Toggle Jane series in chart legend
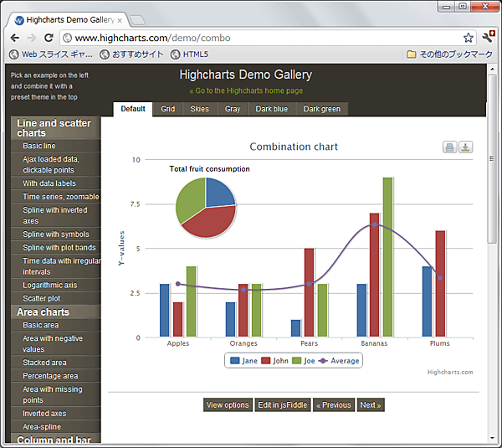Screen dimensions: 502x448 coord(243,361)
